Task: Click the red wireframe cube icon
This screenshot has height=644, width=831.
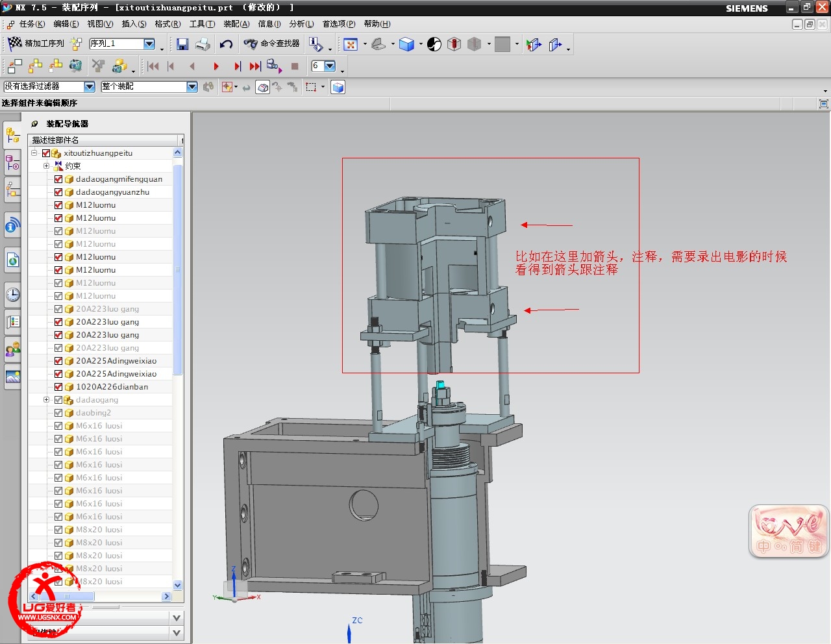Action: 454,44
